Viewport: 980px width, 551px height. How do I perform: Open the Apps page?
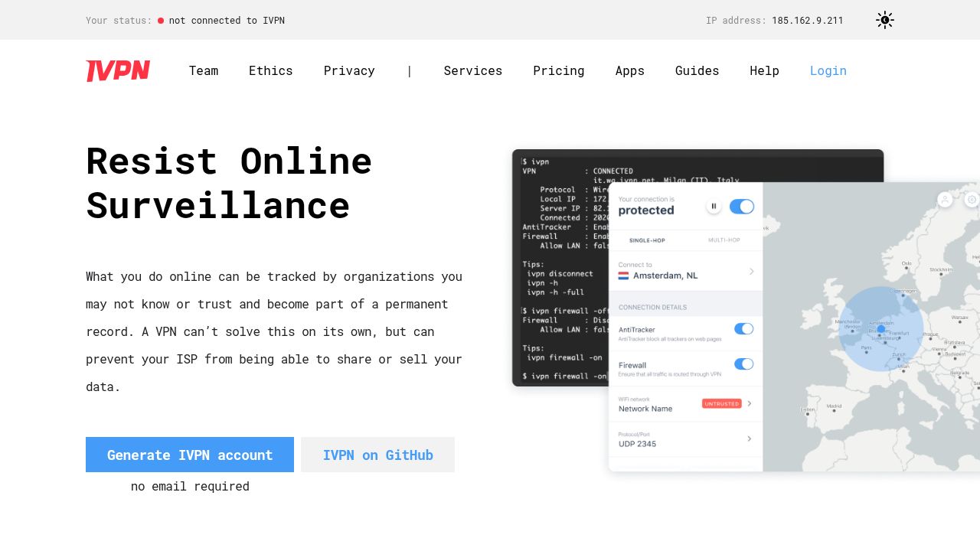(x=630, y=70)
